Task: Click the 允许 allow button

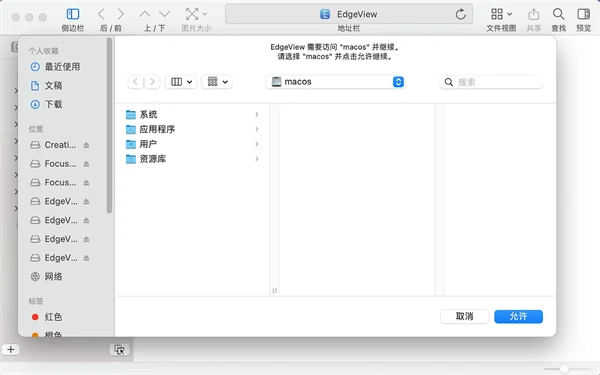Action: (x=518, y=316)
